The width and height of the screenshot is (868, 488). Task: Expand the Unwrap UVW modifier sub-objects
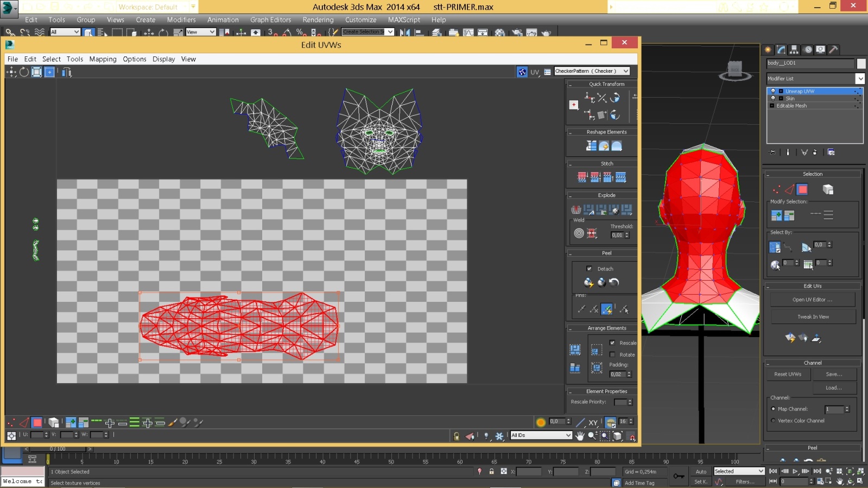[x=781, y=91]
